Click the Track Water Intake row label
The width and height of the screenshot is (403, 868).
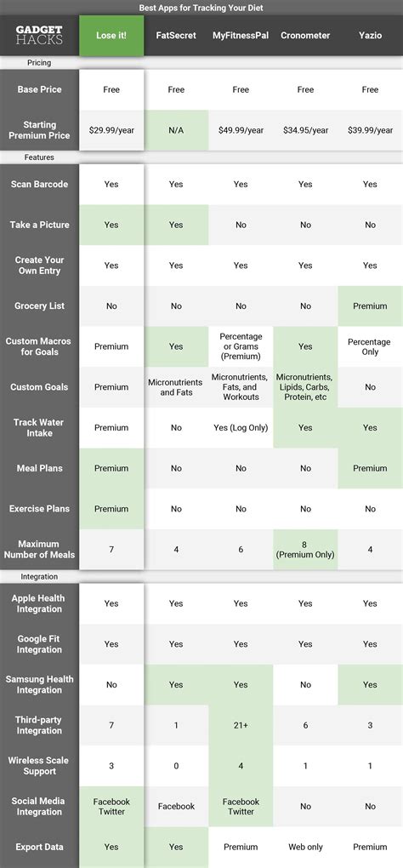[39, 427]
